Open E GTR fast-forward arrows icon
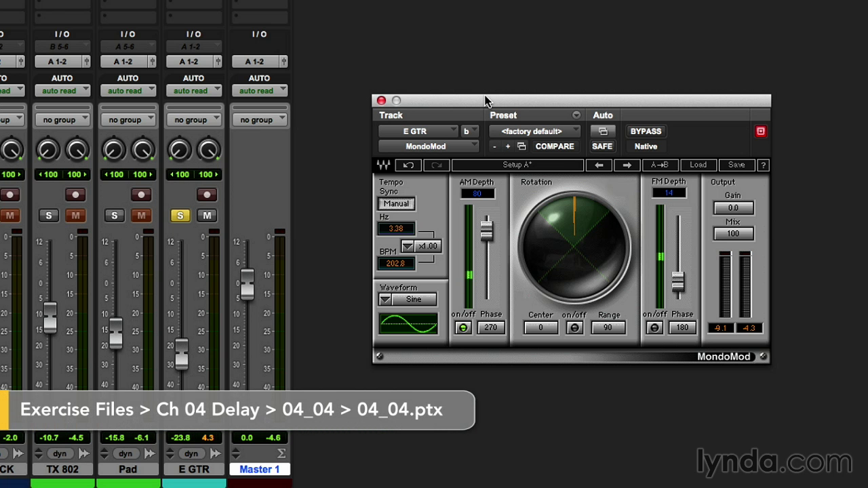 (214, 453)
